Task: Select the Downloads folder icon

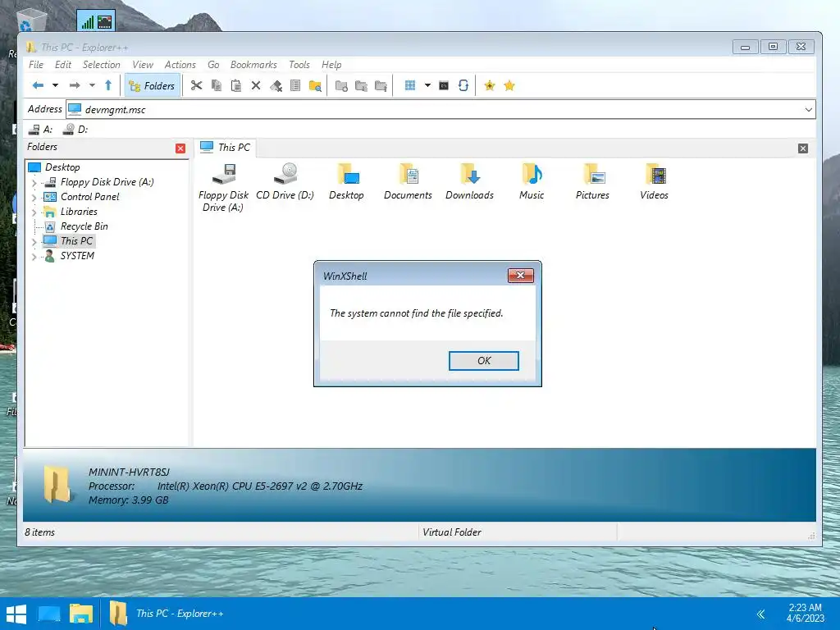Action: 469,181
